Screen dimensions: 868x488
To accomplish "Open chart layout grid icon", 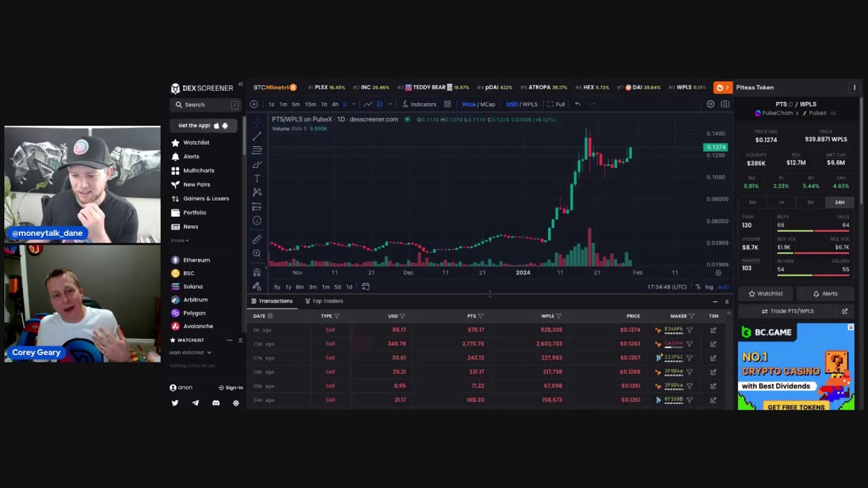I will [x=448, y=104].
